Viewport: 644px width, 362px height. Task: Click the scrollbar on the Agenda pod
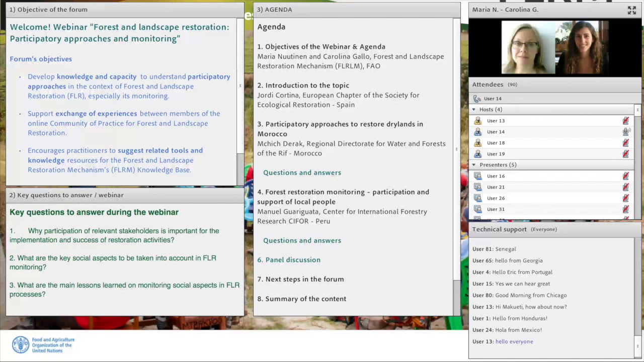456,149
